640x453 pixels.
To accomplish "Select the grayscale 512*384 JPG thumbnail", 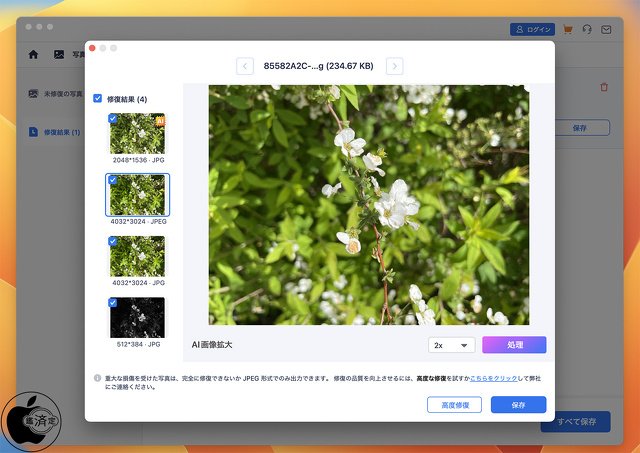I will coord(138,318).
